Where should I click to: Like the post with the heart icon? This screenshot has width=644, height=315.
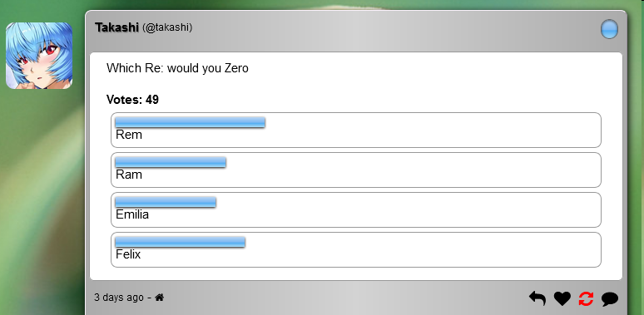[x=562, y=298]
